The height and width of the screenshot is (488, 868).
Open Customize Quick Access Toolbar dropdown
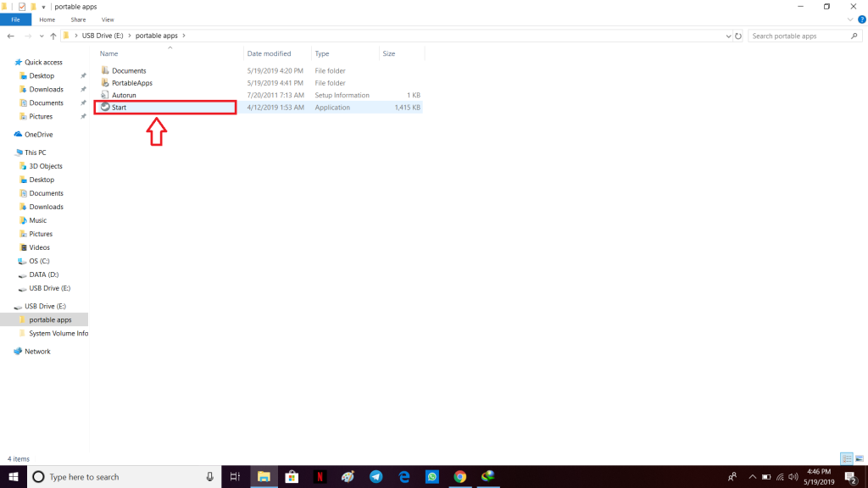(x=43, y=7)
